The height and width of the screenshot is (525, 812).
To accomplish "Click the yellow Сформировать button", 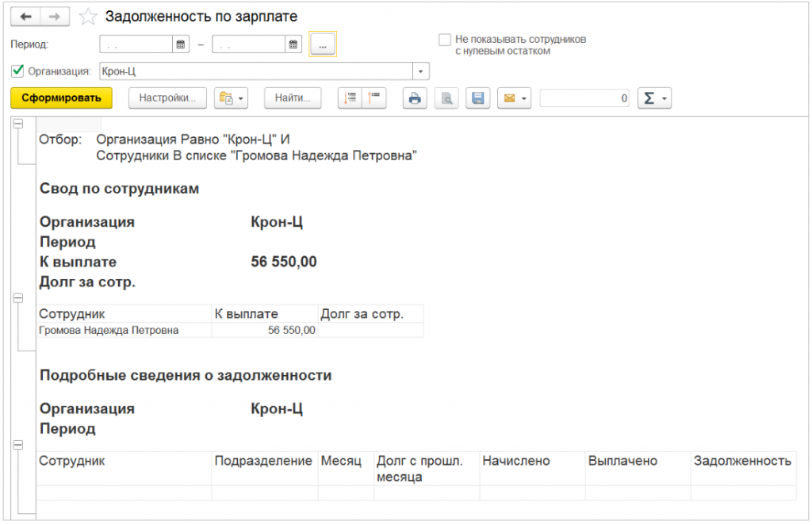I will click(61, 98).
